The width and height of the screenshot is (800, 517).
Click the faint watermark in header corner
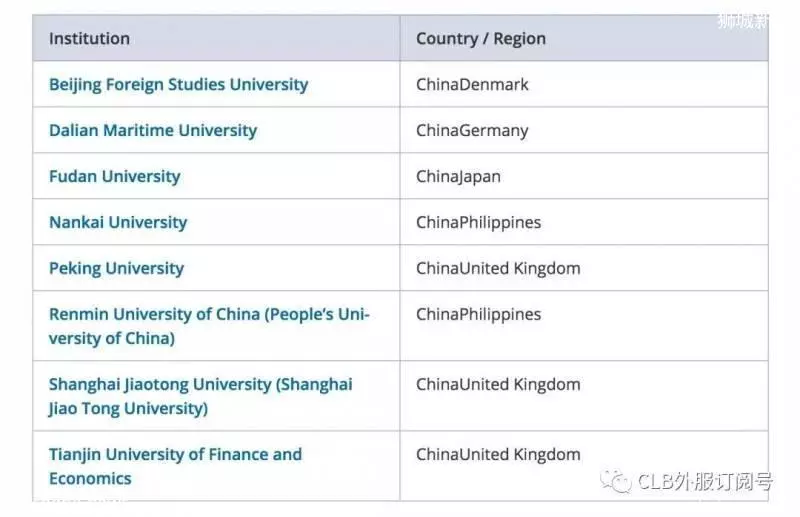click(x=742, y=21)
